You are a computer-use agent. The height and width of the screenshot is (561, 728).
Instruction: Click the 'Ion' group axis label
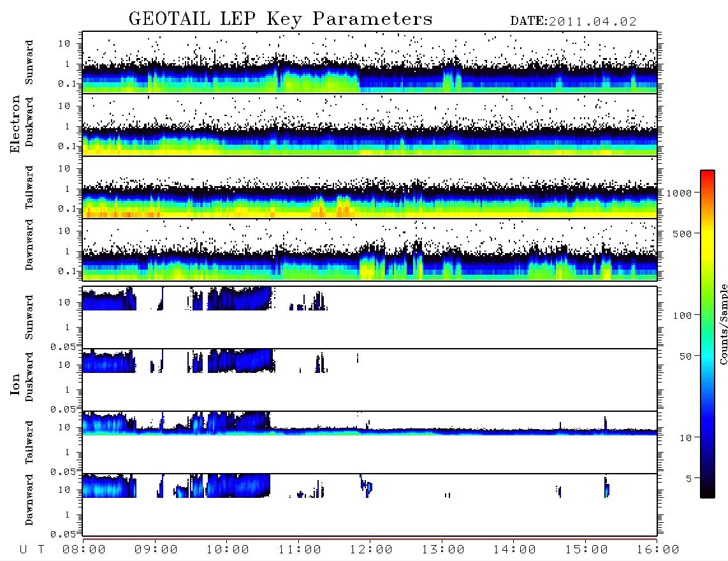pyautogui.click(x=15, y=384)
